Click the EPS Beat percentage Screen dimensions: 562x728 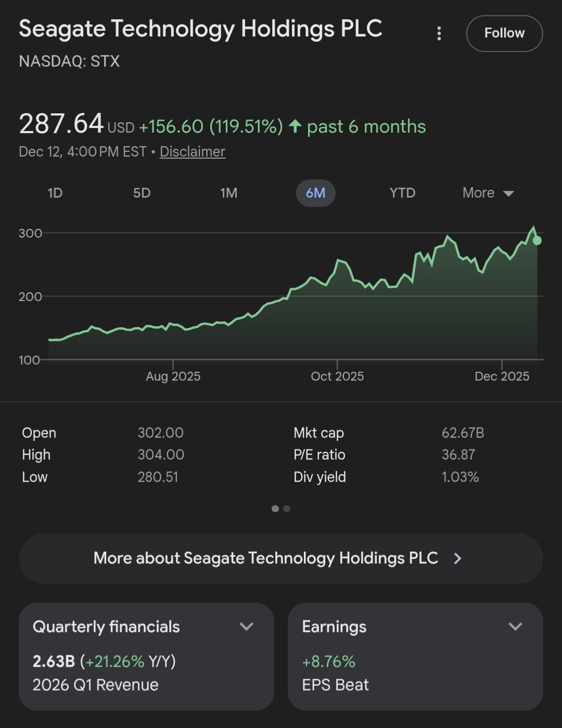328,661
